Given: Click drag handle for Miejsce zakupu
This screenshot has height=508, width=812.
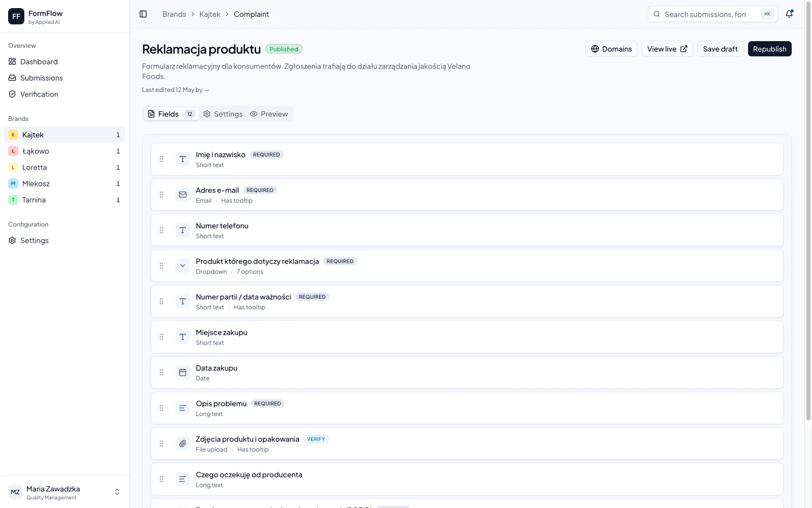Looking at the screenshot, I should (161, 337).
